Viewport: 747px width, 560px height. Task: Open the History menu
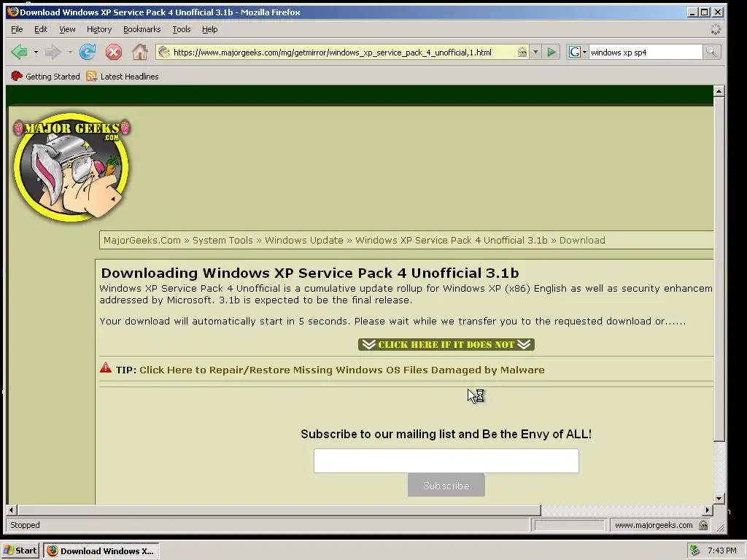(x=99, y=29)
